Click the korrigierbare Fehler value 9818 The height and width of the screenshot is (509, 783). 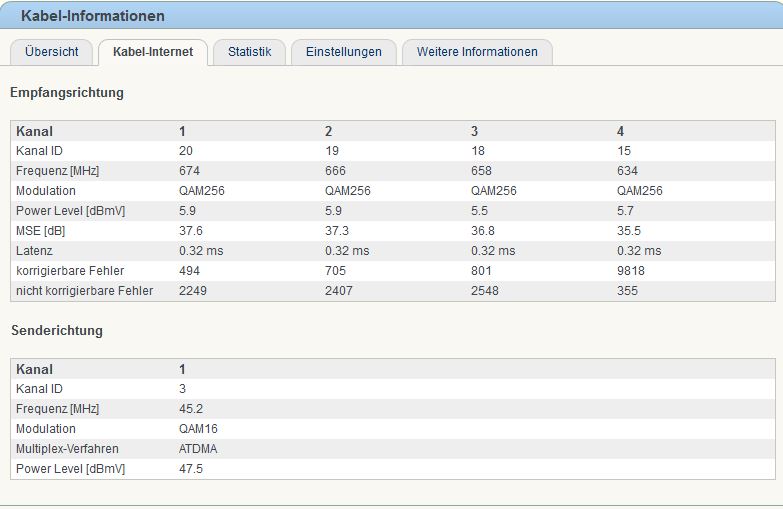[630, 271]
